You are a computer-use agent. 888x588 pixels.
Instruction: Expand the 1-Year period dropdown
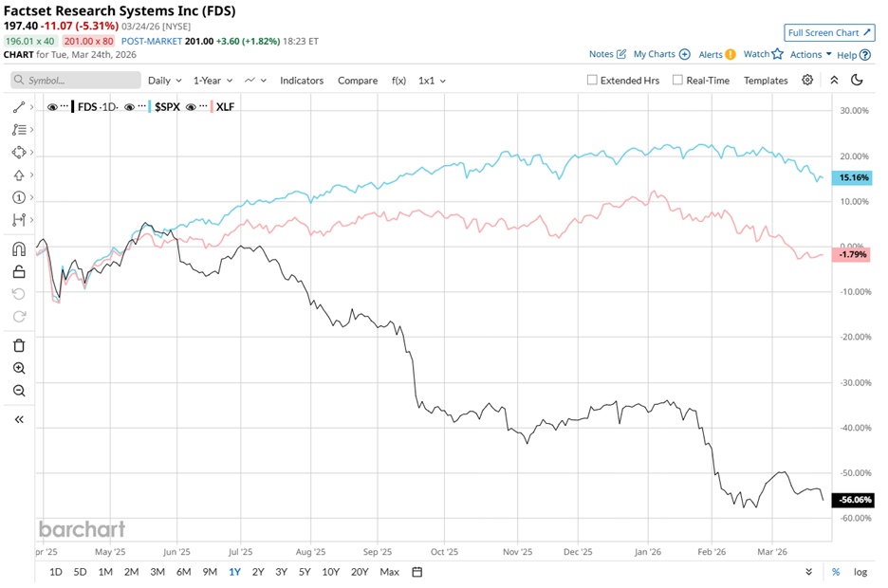[213, 81]
